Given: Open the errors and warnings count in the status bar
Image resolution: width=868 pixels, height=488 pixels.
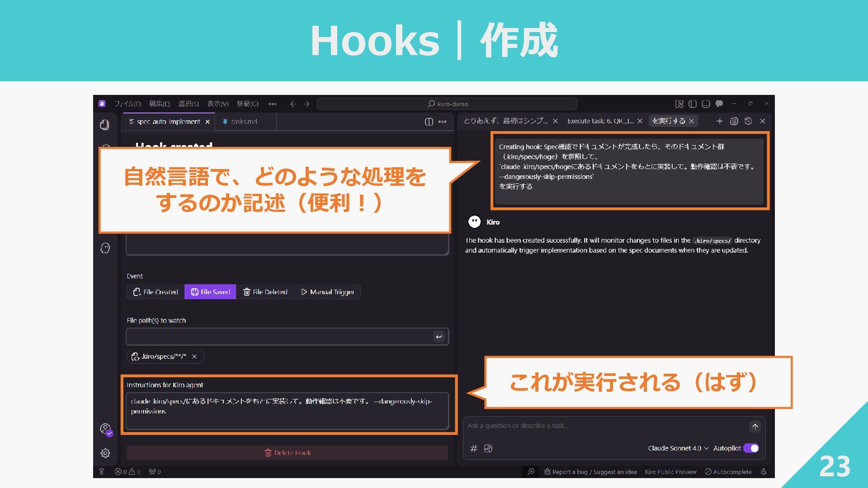Looking at the screenshot, I should (x=127, y=472).
